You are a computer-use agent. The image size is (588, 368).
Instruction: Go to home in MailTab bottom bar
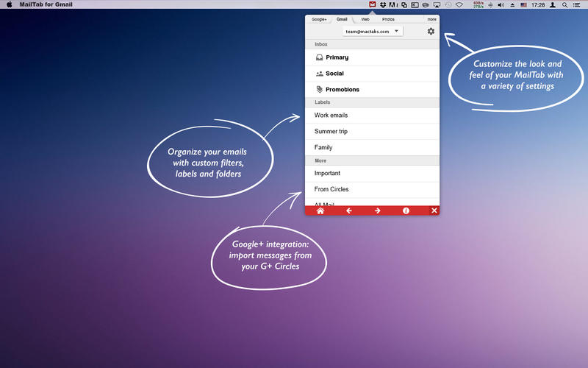tap(320, 210)
